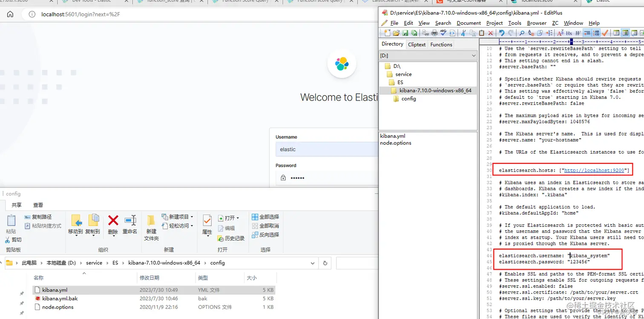Click the site info icon beside localhost URL

[x=32, y=14]
